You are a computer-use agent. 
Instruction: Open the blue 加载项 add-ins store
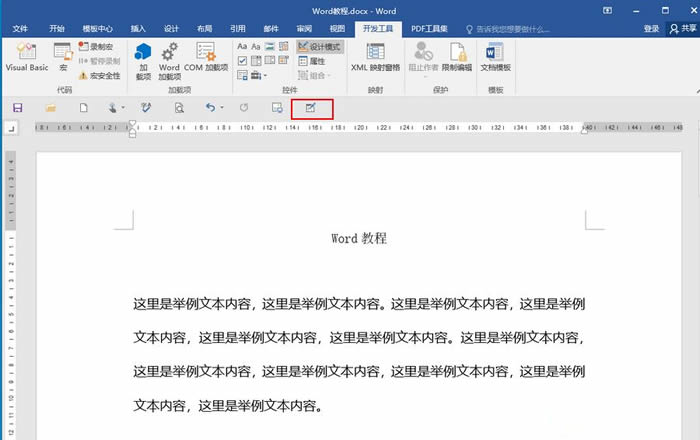pos(143,61)
